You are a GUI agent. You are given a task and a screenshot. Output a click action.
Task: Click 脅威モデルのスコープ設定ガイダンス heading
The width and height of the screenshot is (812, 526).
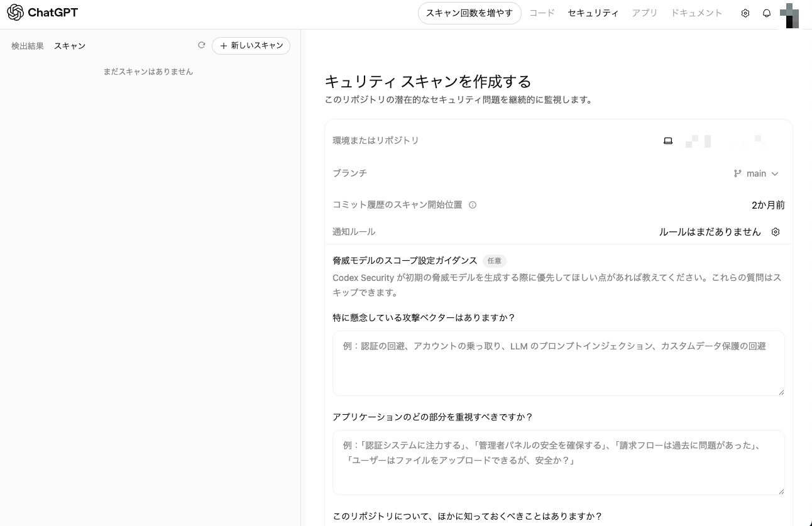coord(405,260)
